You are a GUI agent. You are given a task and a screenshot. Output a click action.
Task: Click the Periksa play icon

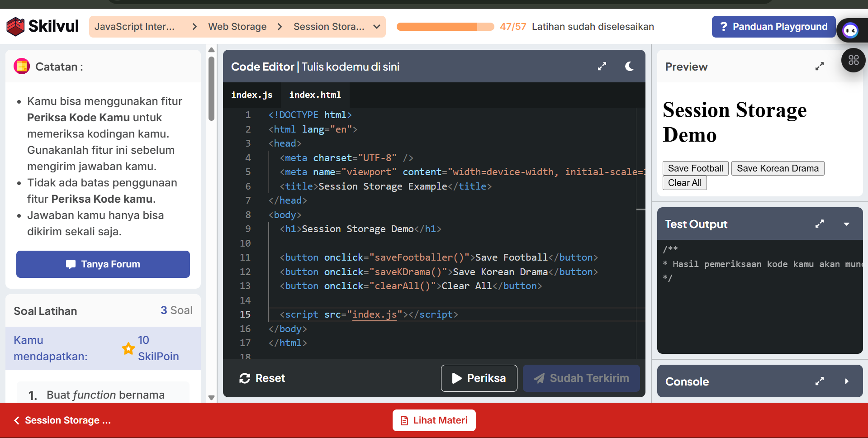pyautogui.click(x=457, y=378)
